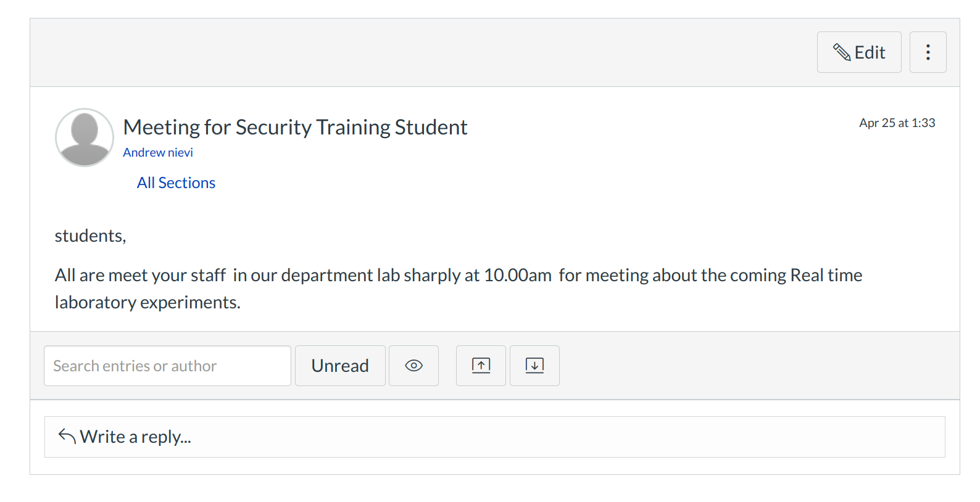Expand replies with the down-arrow icon

[534, 366]
